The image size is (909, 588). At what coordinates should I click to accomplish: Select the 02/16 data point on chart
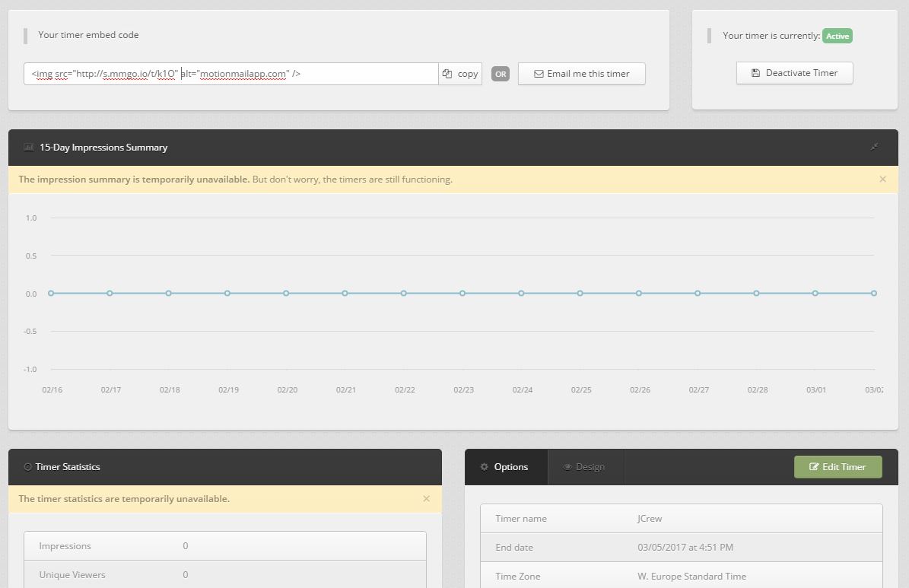tap(51, 293)
